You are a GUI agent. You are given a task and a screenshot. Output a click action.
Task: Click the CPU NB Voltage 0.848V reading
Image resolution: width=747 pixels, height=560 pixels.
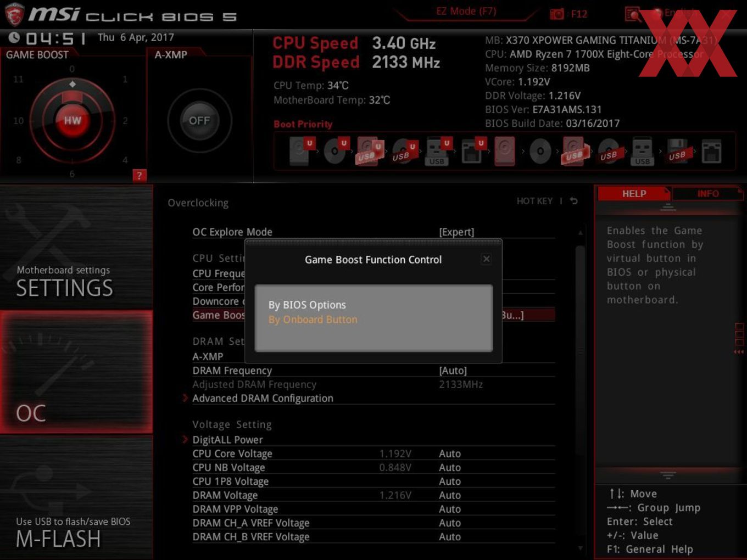point(395,468)
